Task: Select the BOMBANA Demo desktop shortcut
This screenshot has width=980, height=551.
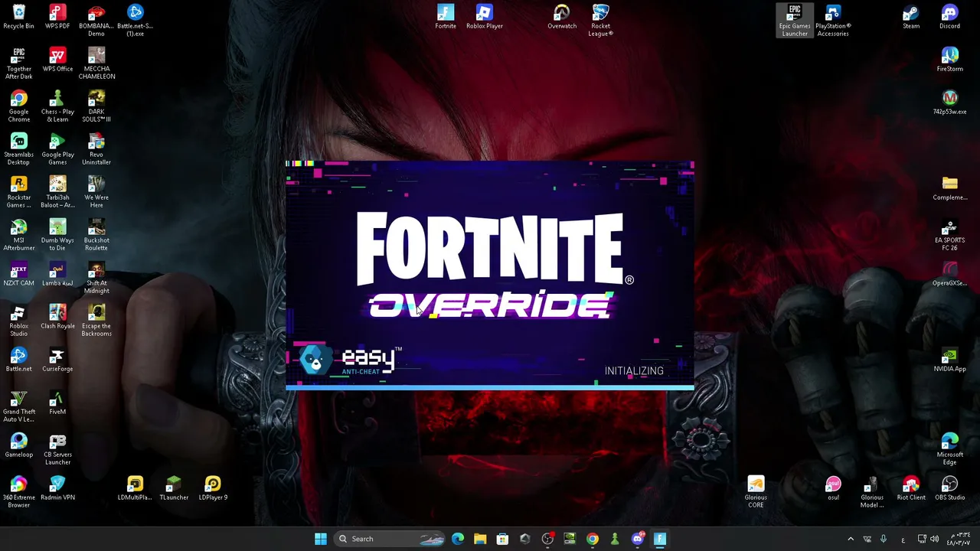Action: [96, 21]
